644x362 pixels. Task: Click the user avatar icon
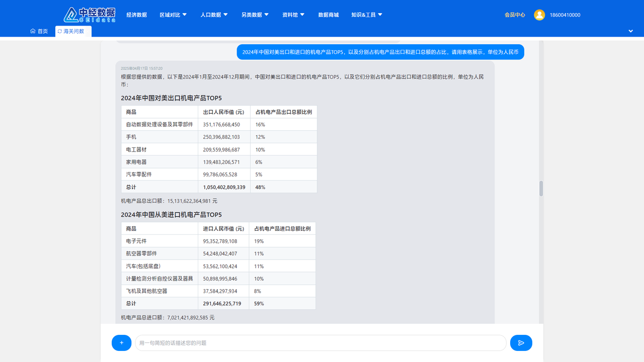(x=539, y=15)
